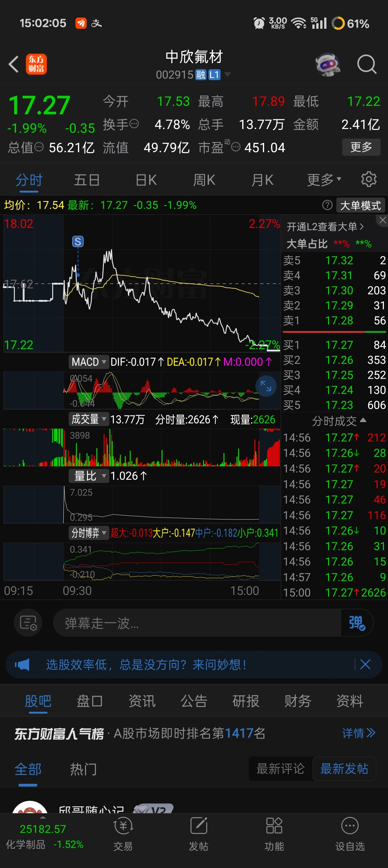Screen dimensions: 388x868
Task: Open the danmaku list icon
Action: [28, 623]
